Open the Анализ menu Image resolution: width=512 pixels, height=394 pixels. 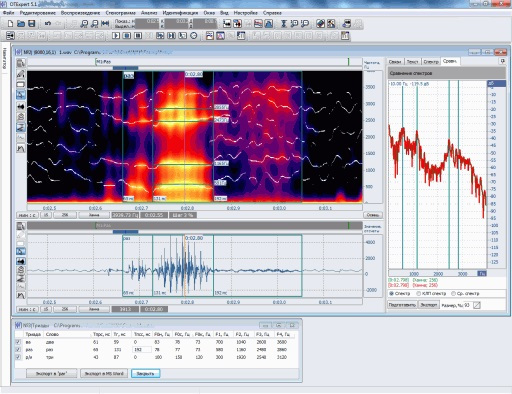point(149,13)
